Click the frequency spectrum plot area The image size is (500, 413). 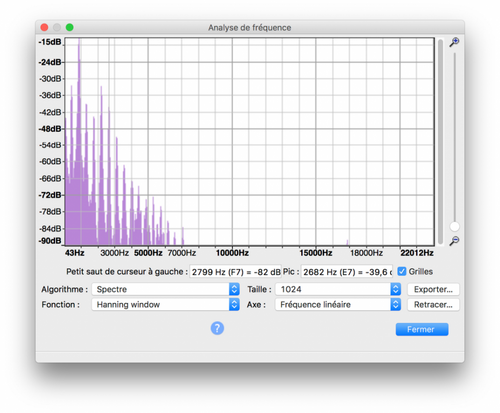(x=249, y=142)
